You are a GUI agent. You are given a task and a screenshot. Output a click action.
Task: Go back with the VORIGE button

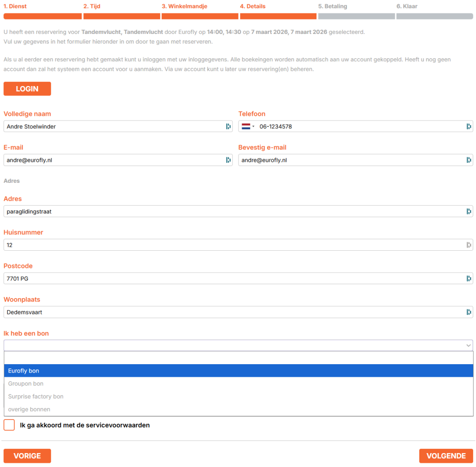click(x=27, y=456)
